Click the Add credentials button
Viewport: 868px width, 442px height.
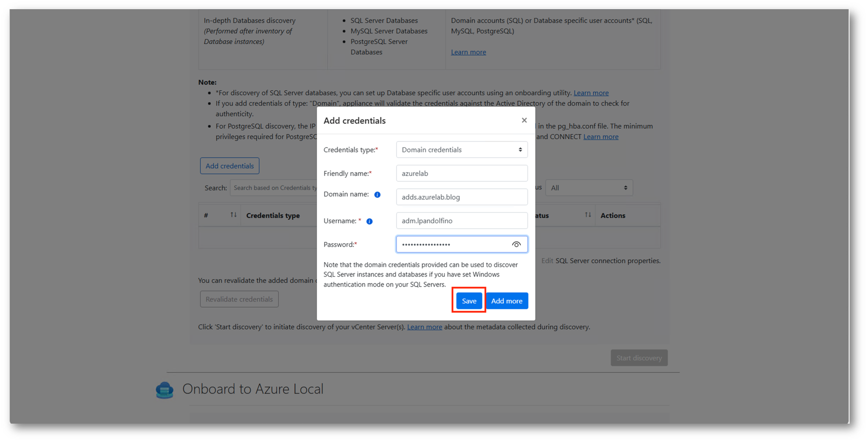(229, 166)
